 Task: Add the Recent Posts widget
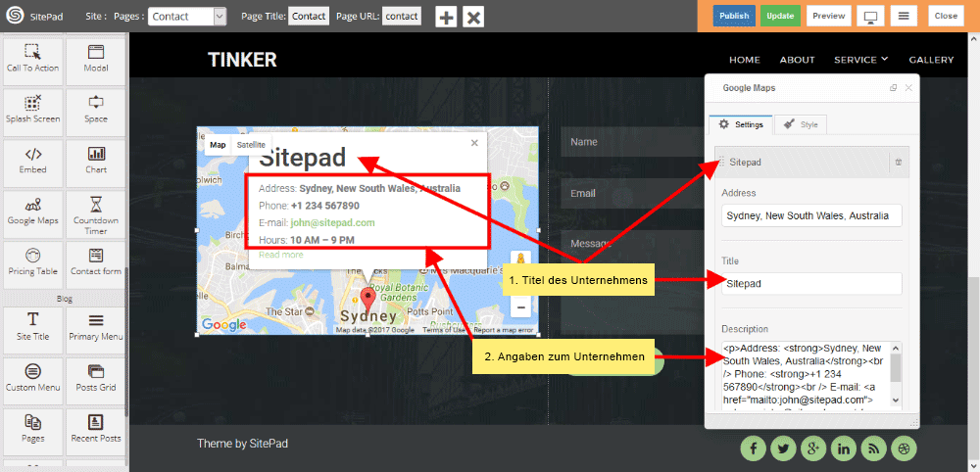click(x=96, y=432)
